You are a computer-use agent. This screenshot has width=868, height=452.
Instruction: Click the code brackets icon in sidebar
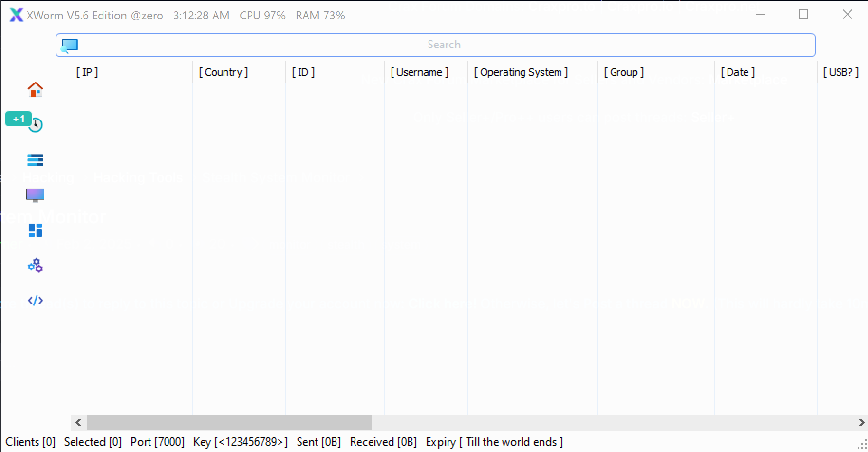point(36,300)
